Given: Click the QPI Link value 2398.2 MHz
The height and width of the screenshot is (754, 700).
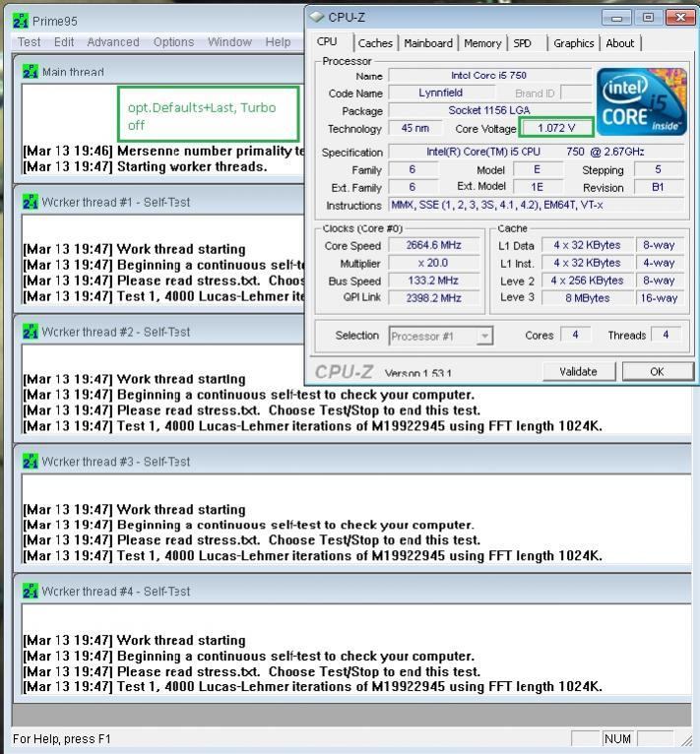Looking at the screenshot, I should click(433, 298).
